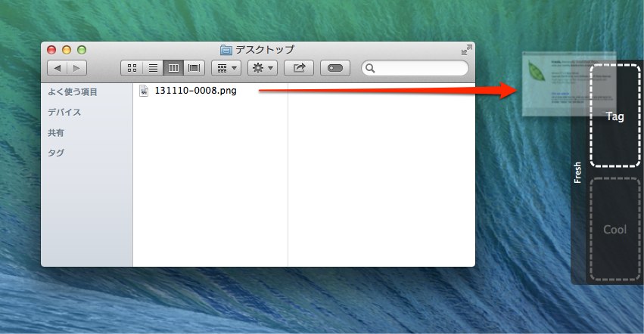Select the file 131110-0008.png
The width and height of the screenshot is (644, 334).
195,91
